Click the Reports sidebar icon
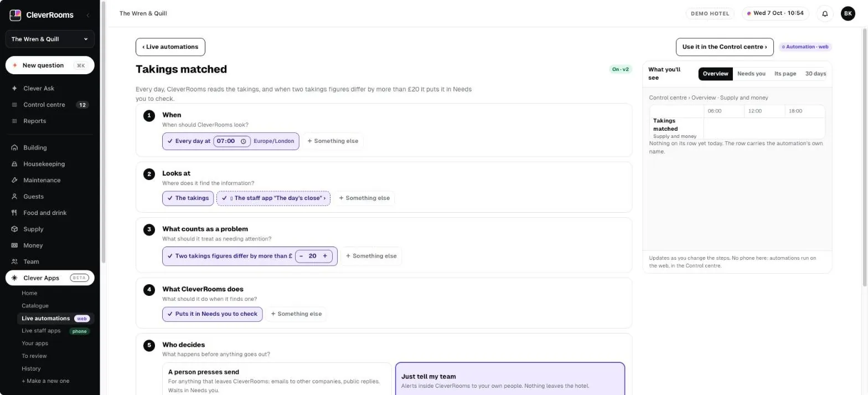Image resolution: width=868 pixels, height=395 pixels. [x=14, y=121]
